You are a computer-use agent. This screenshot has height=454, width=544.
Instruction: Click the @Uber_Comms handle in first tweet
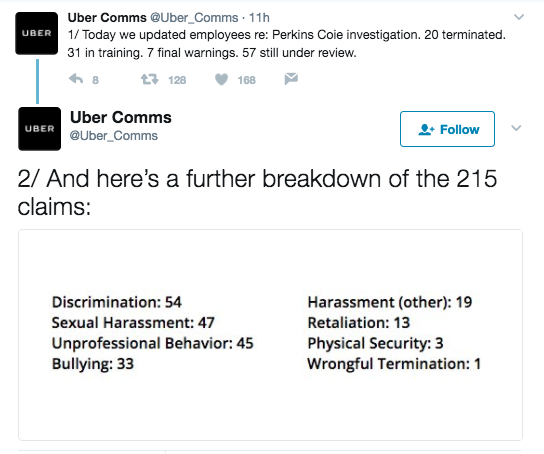tap(194, 17)
